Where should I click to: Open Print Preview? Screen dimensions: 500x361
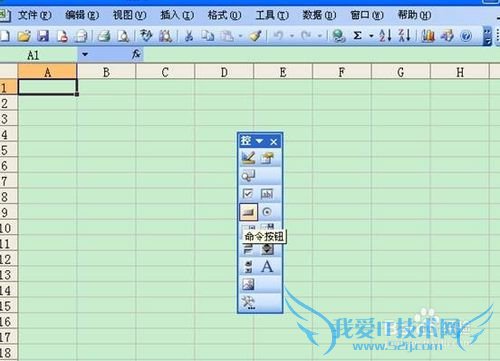(123, 36)
